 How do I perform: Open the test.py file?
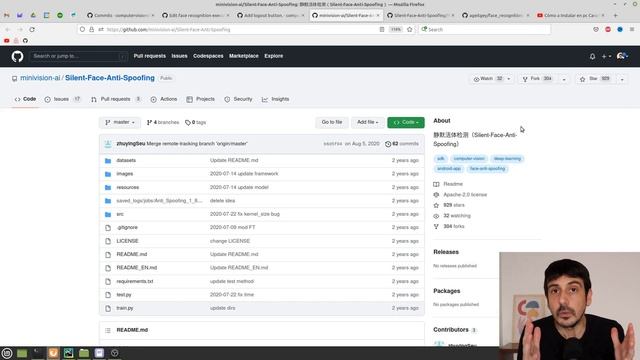(x=124, y=295)
